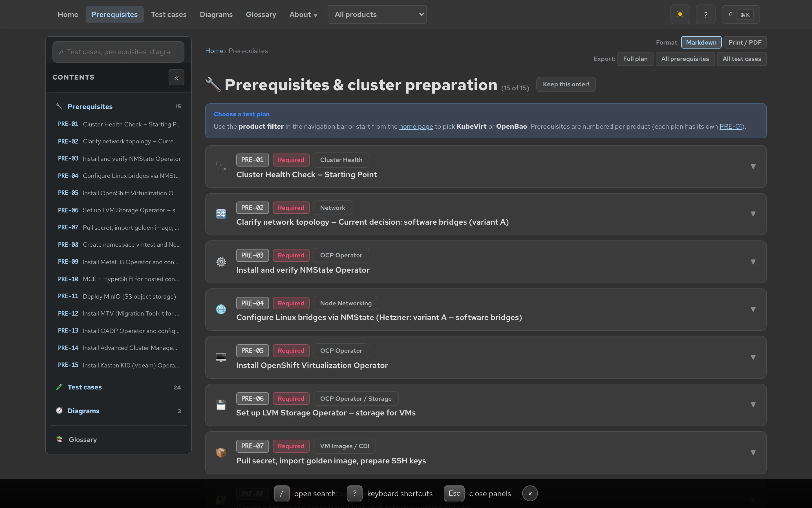Click the monitor icon on PRE-05 card
Screen dimensions: 812x508
click(221, 357)
